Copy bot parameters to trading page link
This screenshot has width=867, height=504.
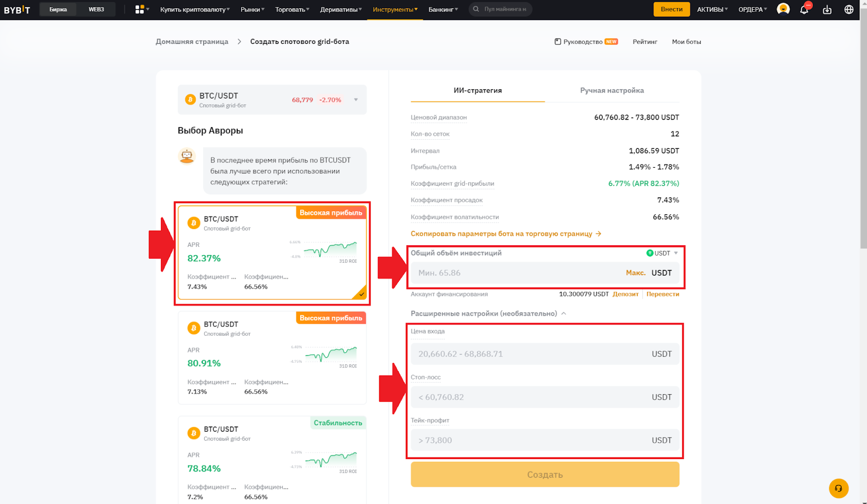click(506, 234)
